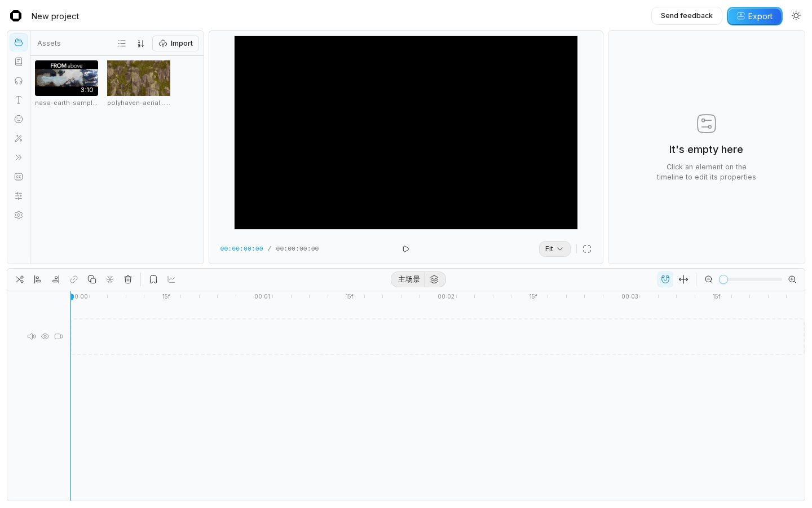Click the freeze frame snowflake icon
The height and width of the screenshot is (508, 812).
[110, 279]
